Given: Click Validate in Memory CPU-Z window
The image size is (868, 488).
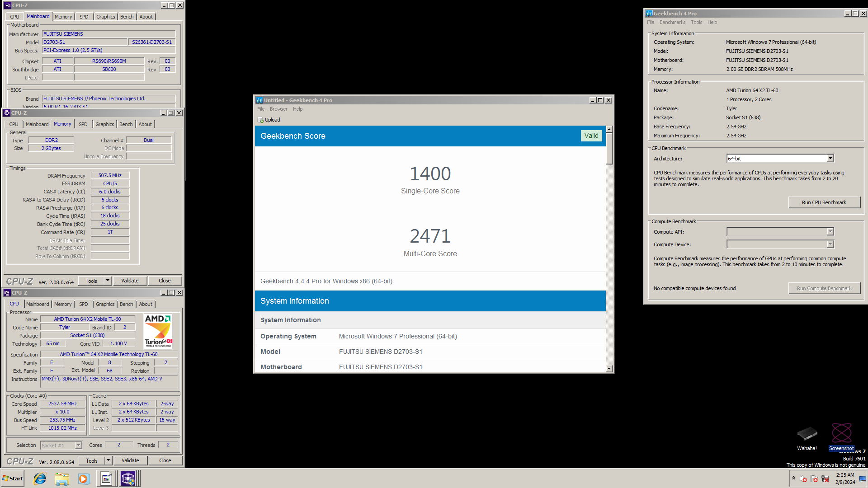Looking at the screenshot, I should (130, 281).
